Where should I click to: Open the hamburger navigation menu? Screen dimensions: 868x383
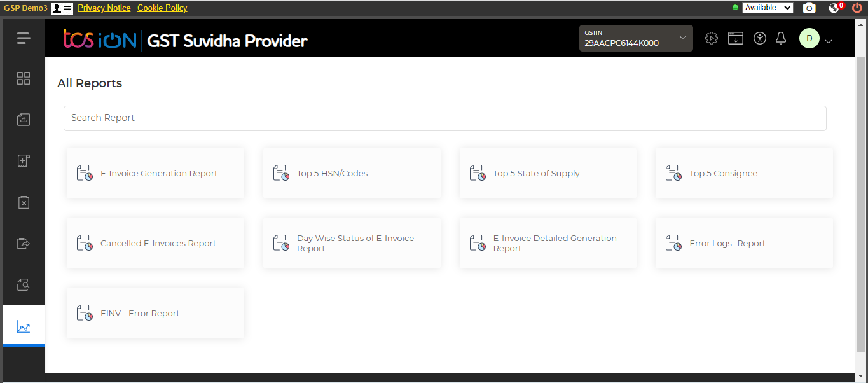coord(24,38)
